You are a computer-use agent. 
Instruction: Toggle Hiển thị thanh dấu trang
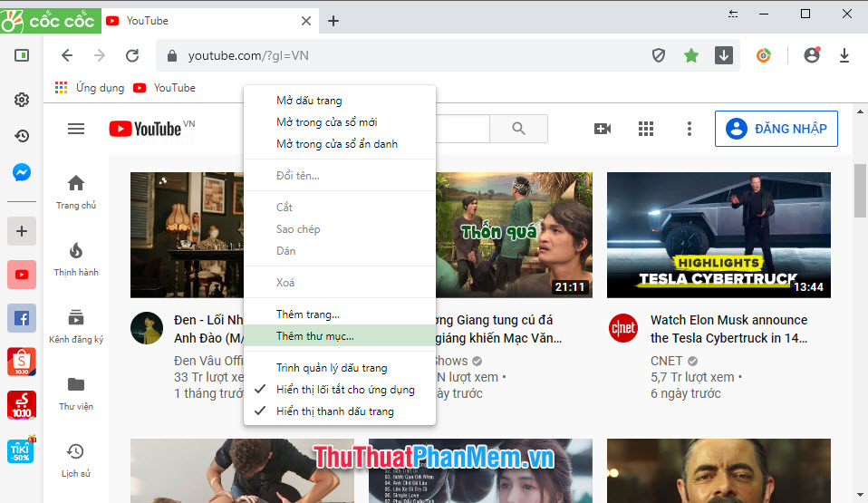[340, 411]
